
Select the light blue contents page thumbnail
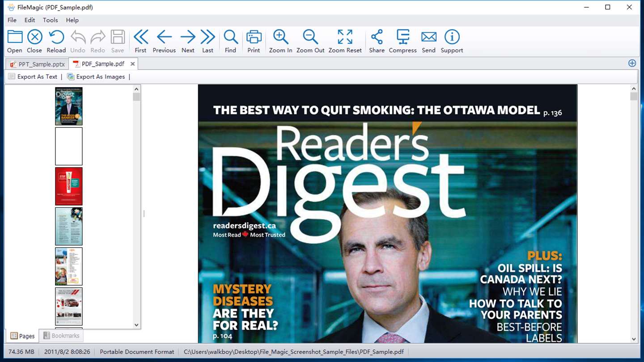[69, 226]
